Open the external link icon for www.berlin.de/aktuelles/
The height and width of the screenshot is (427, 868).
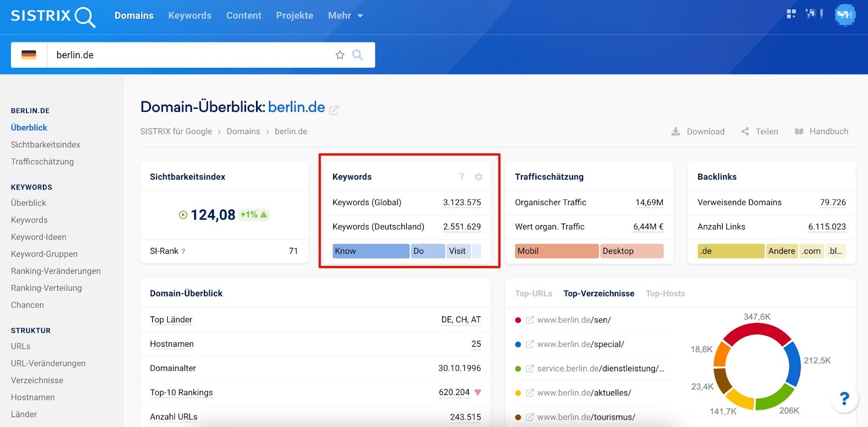click(x=530, y=393)
